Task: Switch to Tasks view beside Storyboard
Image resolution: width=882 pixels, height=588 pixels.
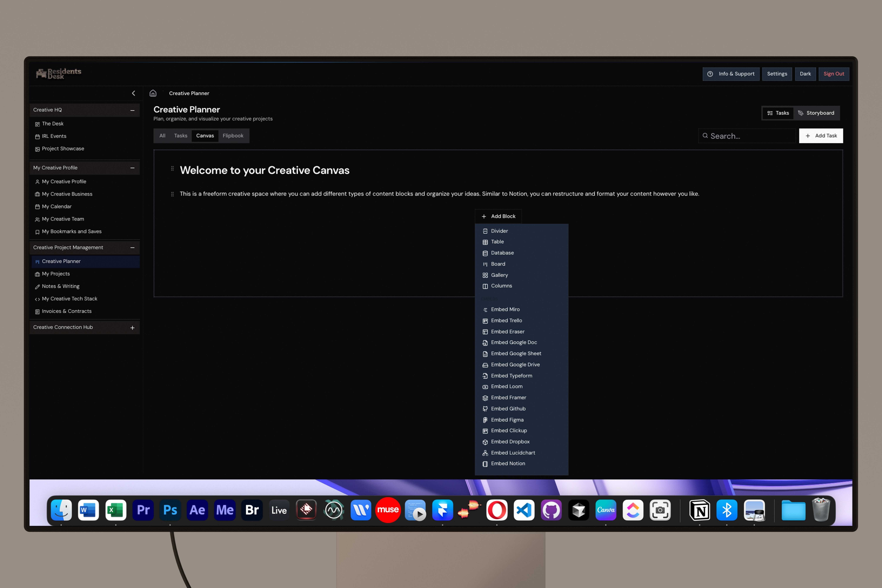Action: click(x=778, y=113)
